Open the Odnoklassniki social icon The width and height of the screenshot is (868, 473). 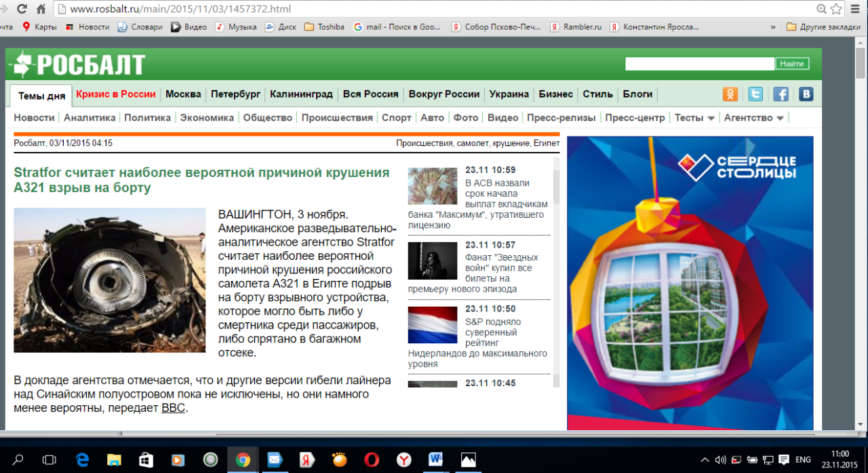coord(730,94)
